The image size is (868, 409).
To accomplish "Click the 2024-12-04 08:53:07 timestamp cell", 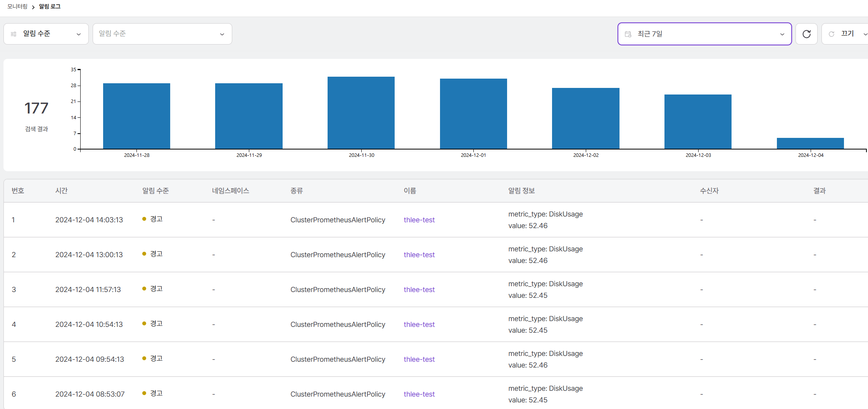I will [x=90, y=394].
